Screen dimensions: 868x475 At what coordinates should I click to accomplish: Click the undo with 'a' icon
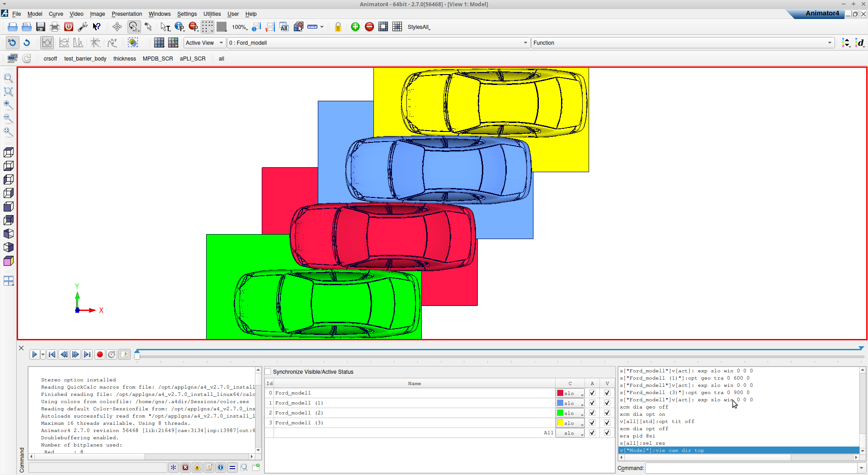pos(12,43)
